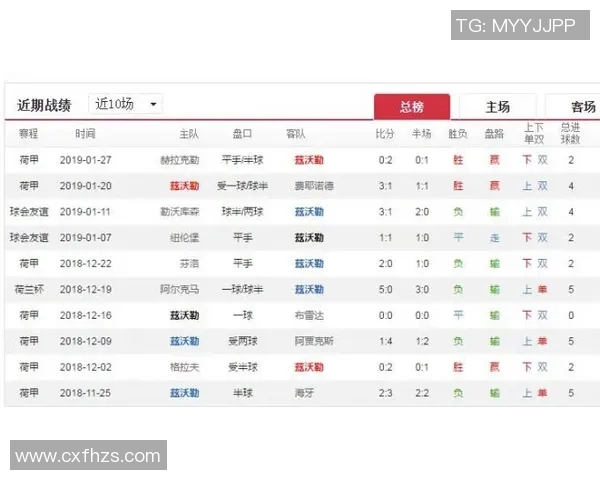Open home team 赫拉克勒
600x480 pixels.
(x=180, y=160)
